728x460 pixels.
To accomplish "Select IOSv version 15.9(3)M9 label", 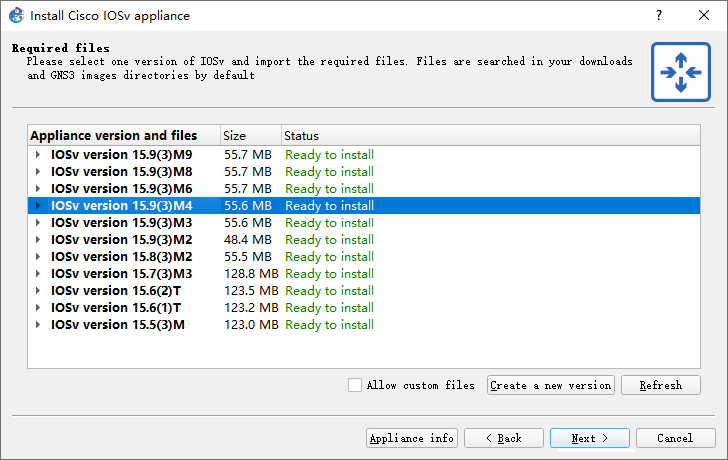I will tap(122, 155).
